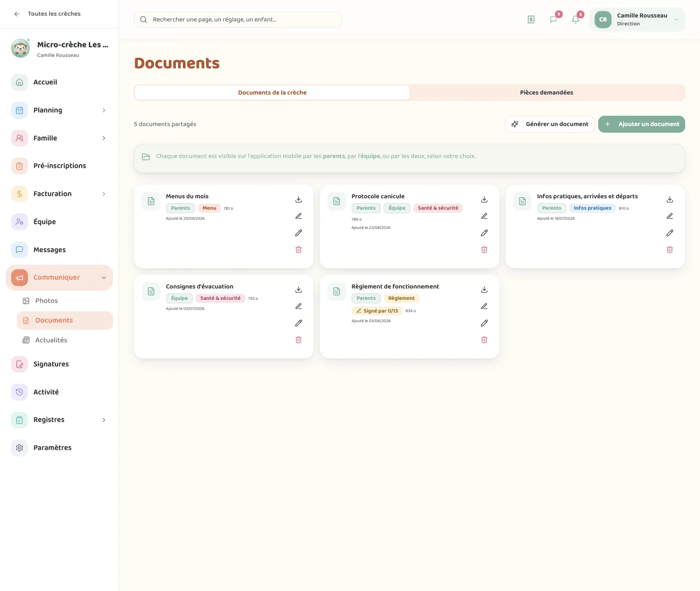Focus the Rechercher search field

coord(238,20)
